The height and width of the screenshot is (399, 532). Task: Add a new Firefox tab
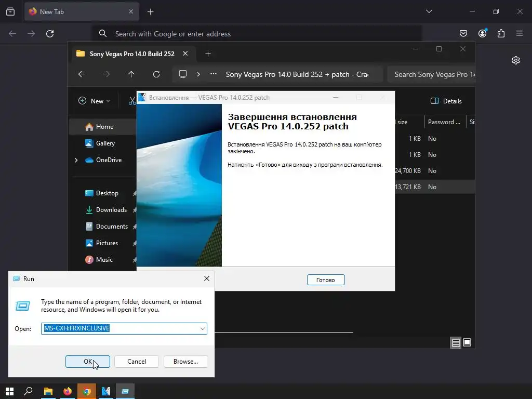tap(150, 12)
